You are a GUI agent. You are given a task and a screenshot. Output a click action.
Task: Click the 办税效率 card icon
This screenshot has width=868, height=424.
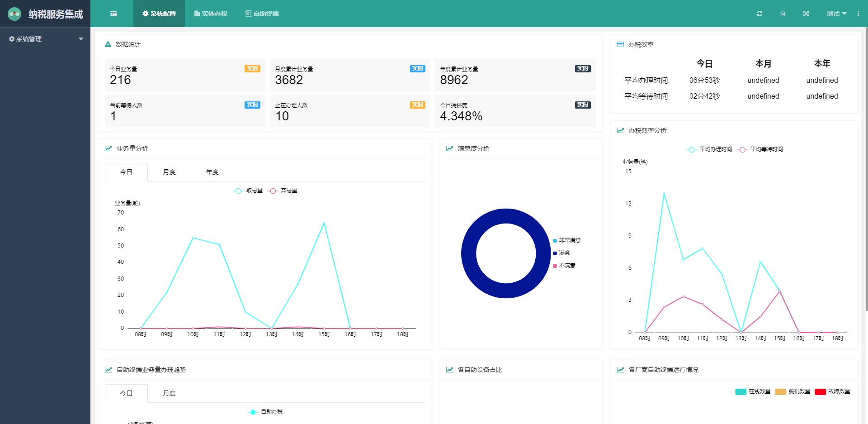620,44
